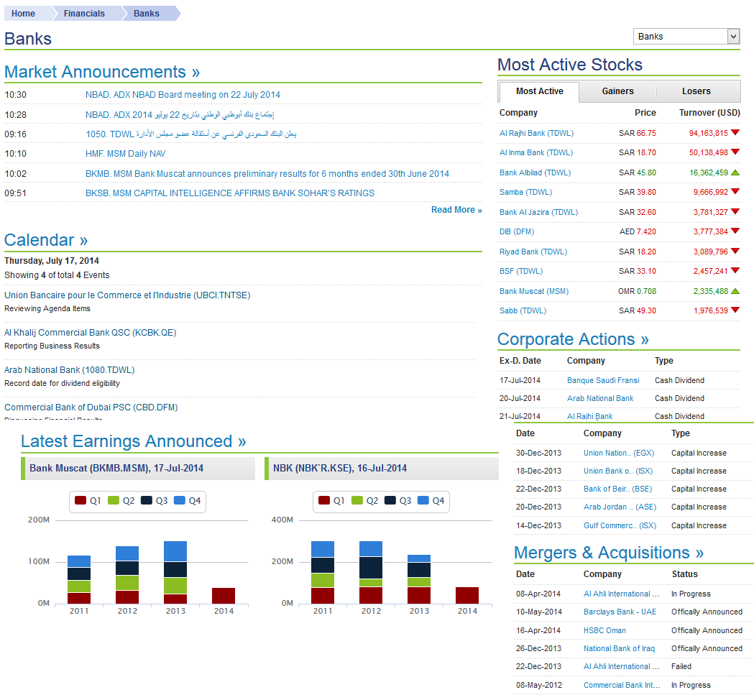The image size is (754, 700).
Task: Open Arab National Bank cash dividend action
Action: tap(600, 399)
